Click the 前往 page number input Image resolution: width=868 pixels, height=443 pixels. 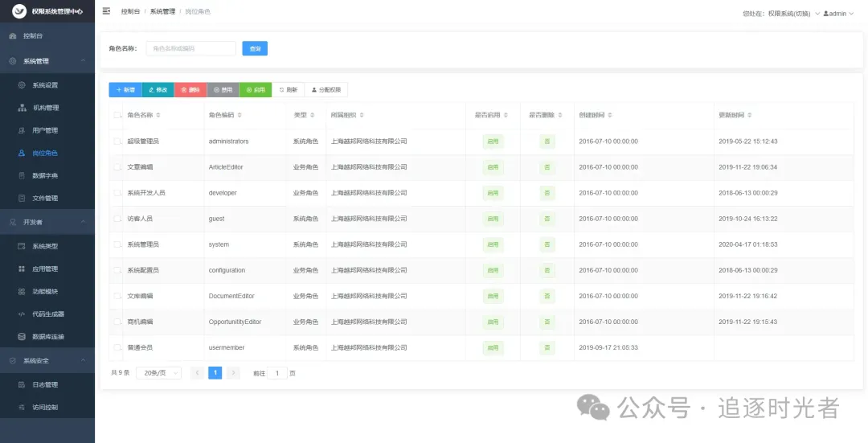[x=276, y=373]
